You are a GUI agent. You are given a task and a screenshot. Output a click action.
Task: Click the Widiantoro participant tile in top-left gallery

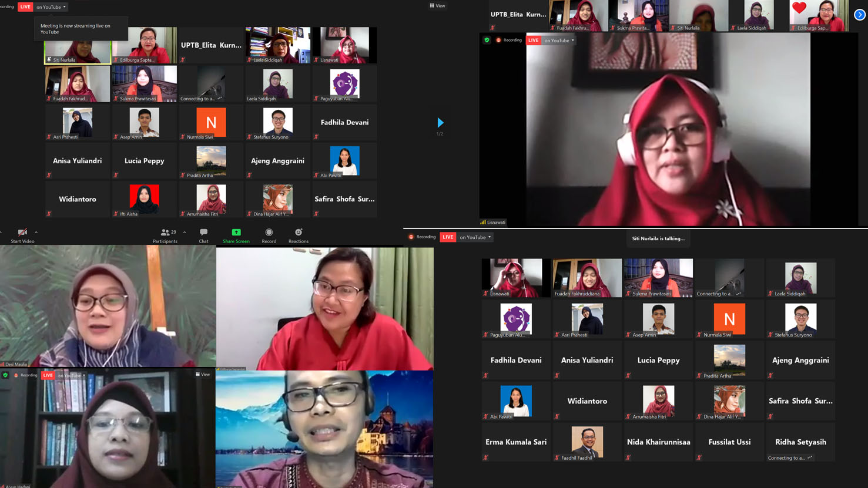point(78,200)
